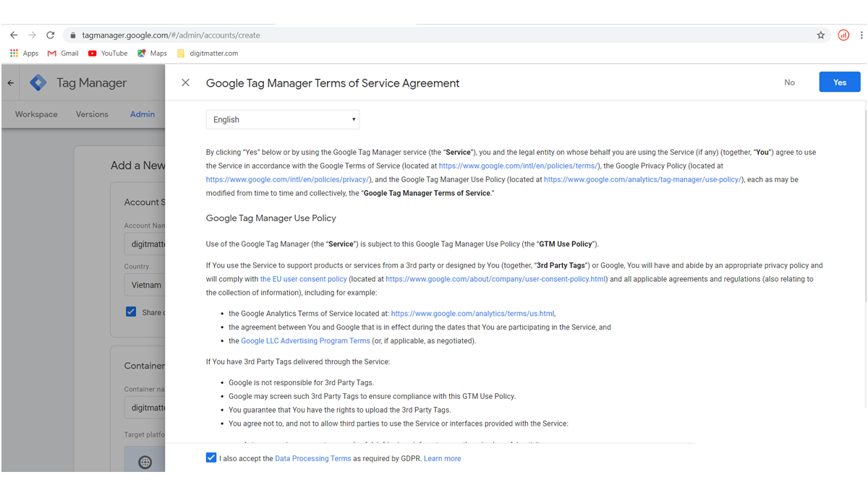Open the English language dropdown
The height and width of the screenshot is (498, 868).
coord(283,119)
